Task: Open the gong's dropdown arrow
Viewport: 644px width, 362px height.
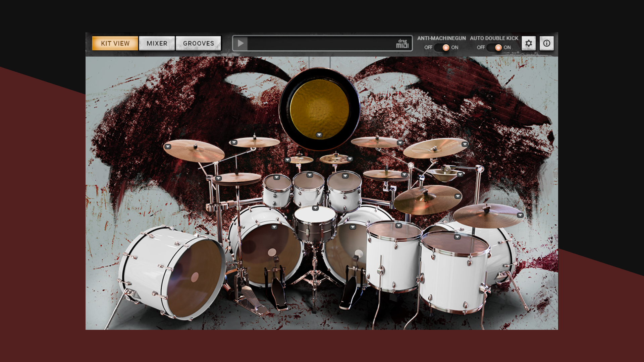Action: point(319,135)
